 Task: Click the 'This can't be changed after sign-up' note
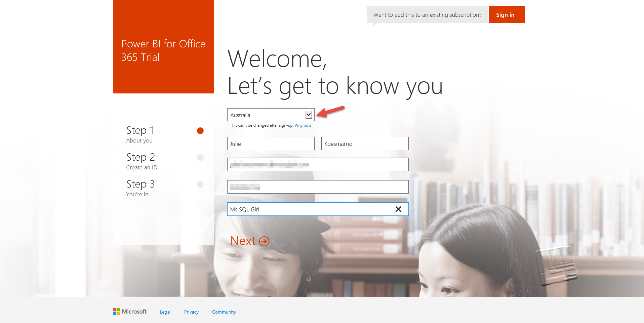coord(261,125)
